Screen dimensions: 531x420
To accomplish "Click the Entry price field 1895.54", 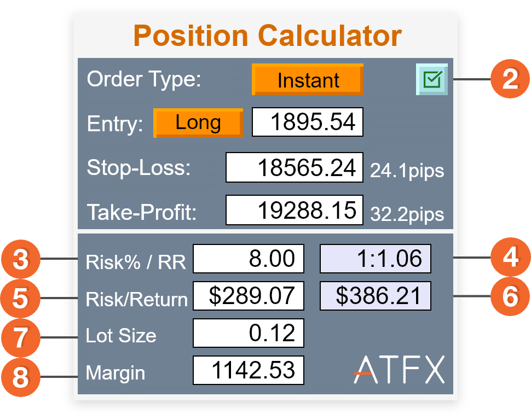I will pyautogui.click(x=308, y=122).
